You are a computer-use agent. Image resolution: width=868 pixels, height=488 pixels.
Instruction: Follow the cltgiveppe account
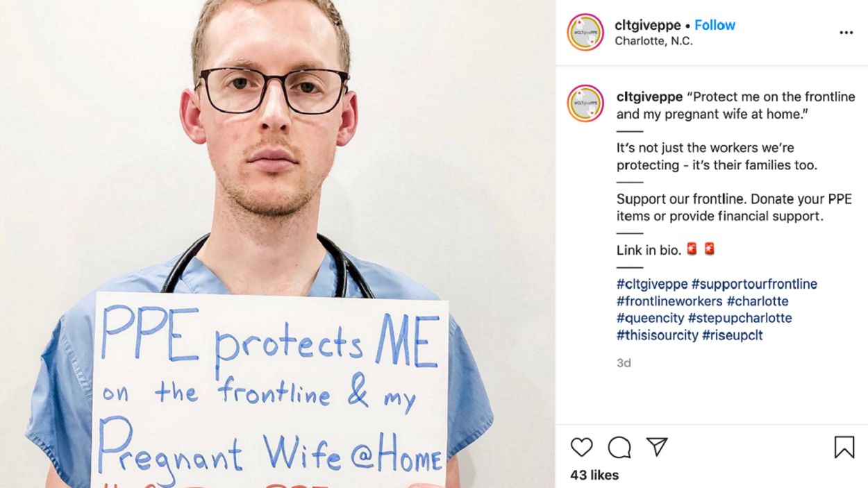click(x=715, y=25)
